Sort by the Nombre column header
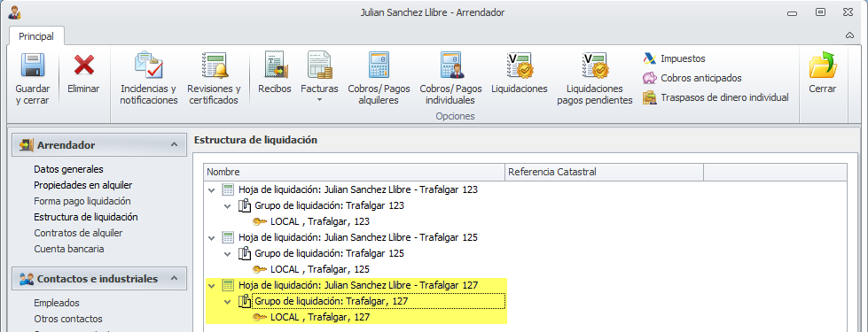This screenshot has height=332, width=868. coord(355,172)
